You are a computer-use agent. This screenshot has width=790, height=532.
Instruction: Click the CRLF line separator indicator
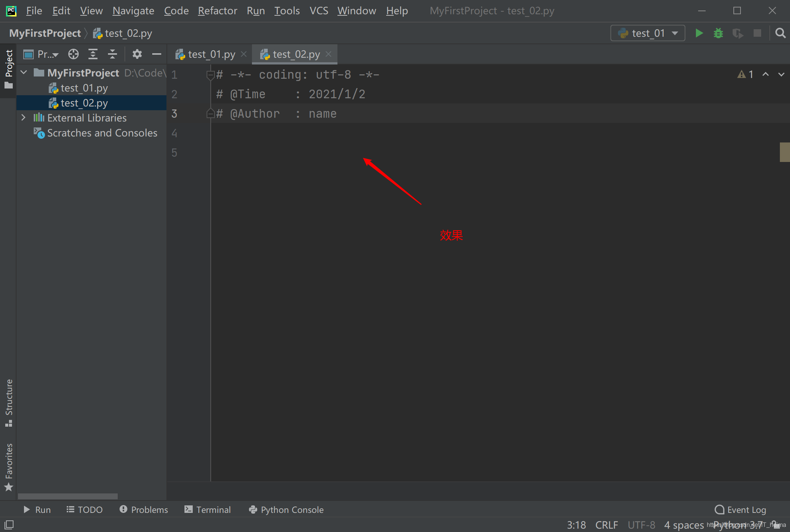(x=606, y=525)
